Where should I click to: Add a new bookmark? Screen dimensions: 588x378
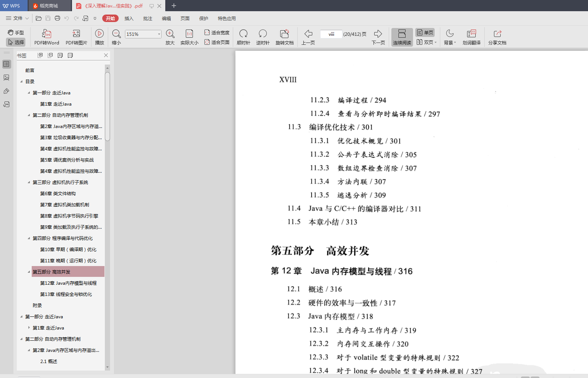pos(60,55)
